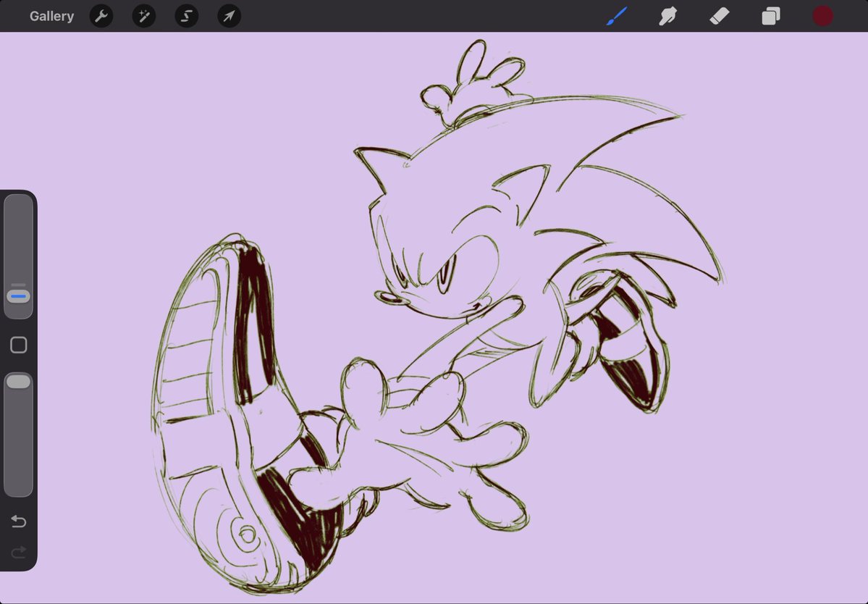
Task: Open the Gallery view
Action: coord(51,16)
